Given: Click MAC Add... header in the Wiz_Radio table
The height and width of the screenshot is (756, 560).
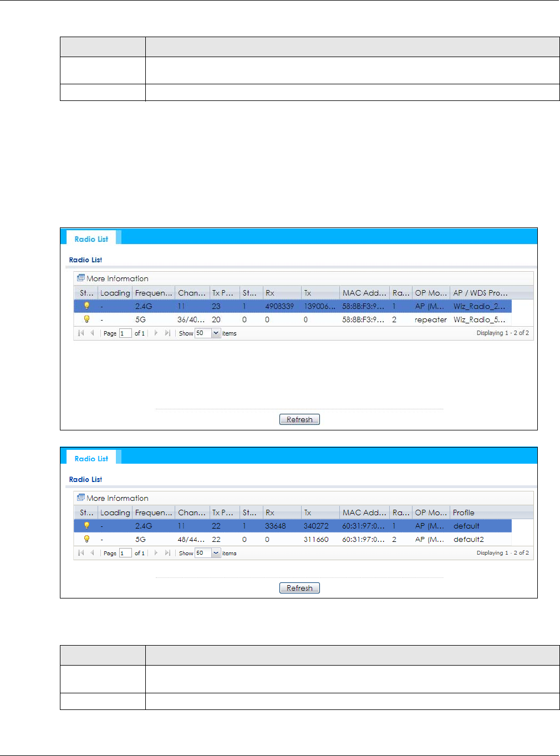Looking at the screenshot, I should click(x=364, y=293).
